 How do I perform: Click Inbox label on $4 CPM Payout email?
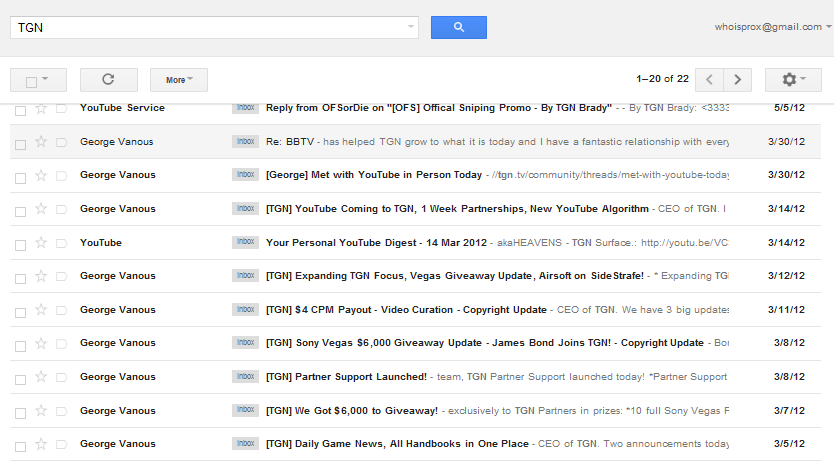(x=245, y=309)
